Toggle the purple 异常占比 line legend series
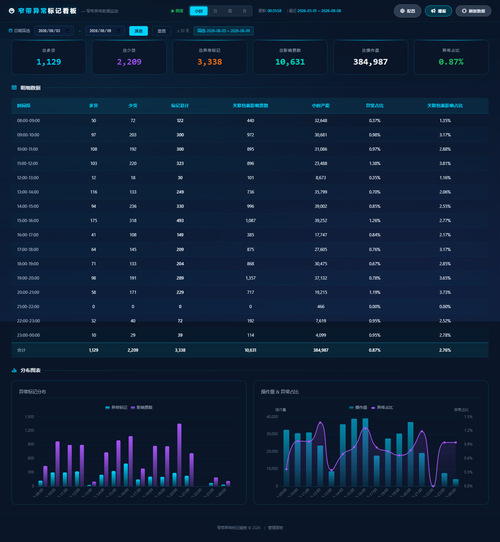Screen dimensions: 500x542 (x=382, y=408)
